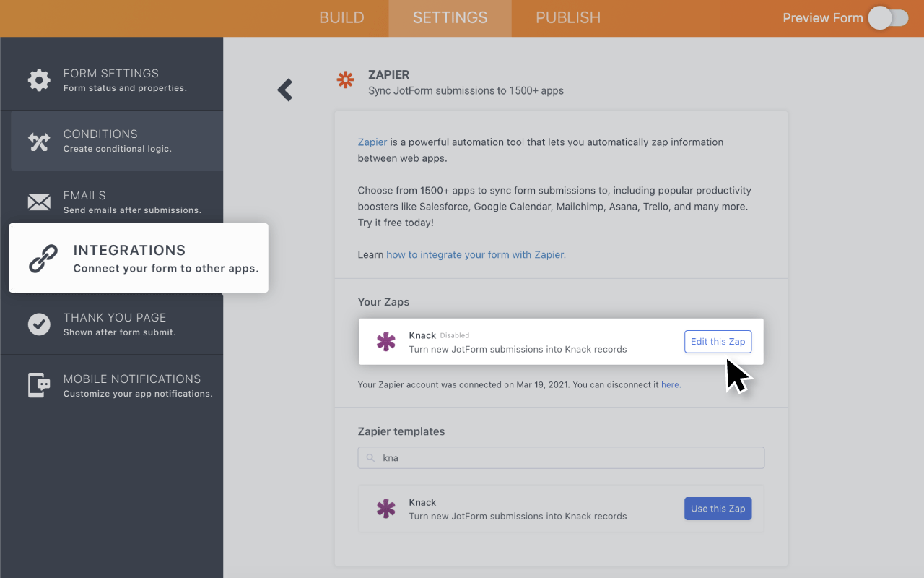924x578 pixels.
Task: Open the Zapier integration guide link
Action: click(476, 254)
